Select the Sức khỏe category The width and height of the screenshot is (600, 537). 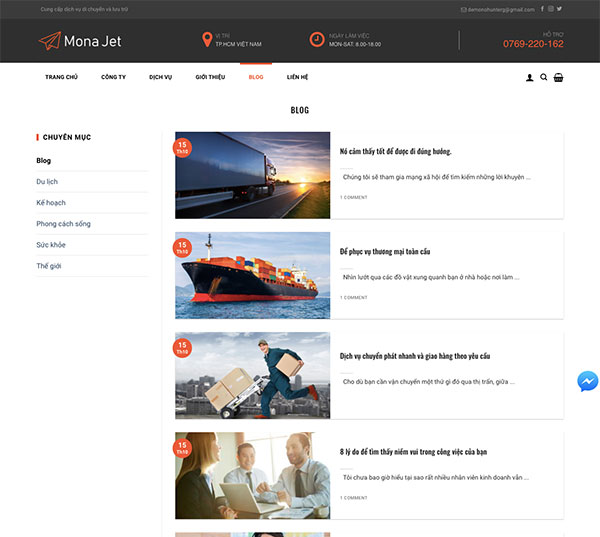tap(51, 245)
